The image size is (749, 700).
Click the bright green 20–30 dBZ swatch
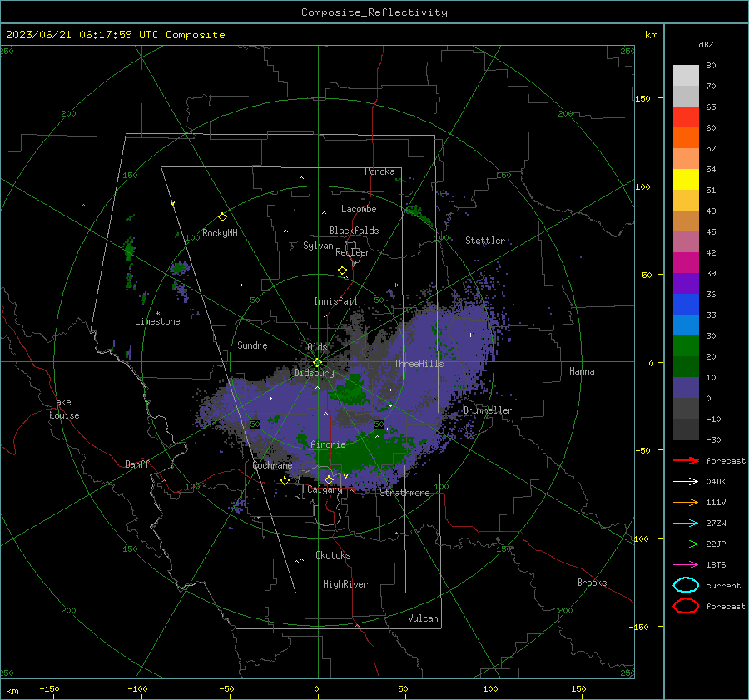(686, 346)
